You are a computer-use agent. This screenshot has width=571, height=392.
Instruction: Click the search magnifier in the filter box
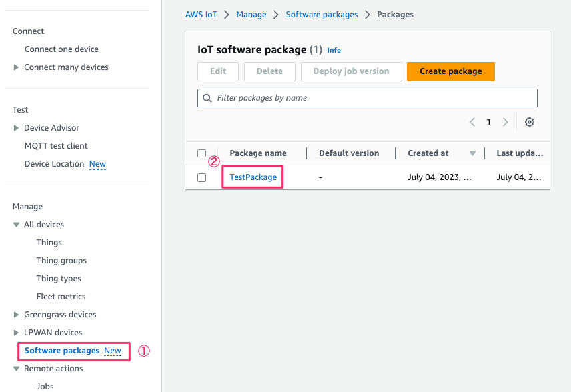207,97
